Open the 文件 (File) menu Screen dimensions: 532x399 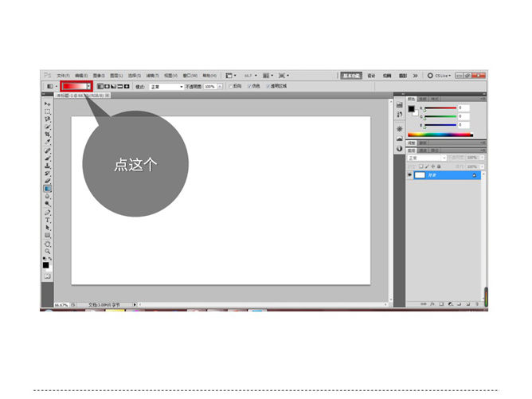click(63, 76)
